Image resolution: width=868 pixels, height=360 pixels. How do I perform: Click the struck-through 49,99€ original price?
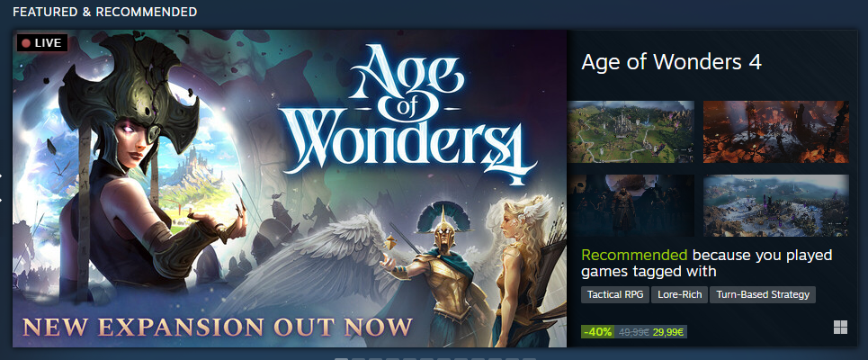634,332
